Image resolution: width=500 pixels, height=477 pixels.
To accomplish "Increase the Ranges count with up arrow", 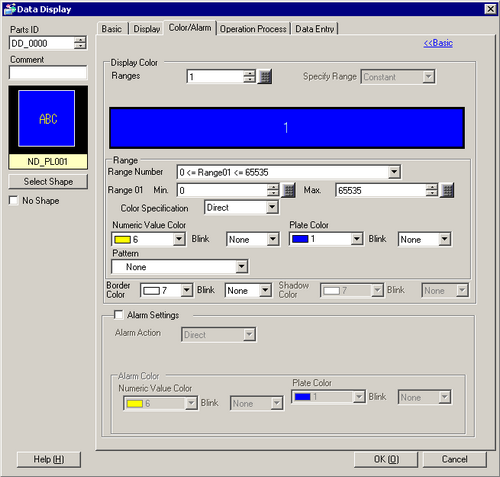I will coord(249,73).
